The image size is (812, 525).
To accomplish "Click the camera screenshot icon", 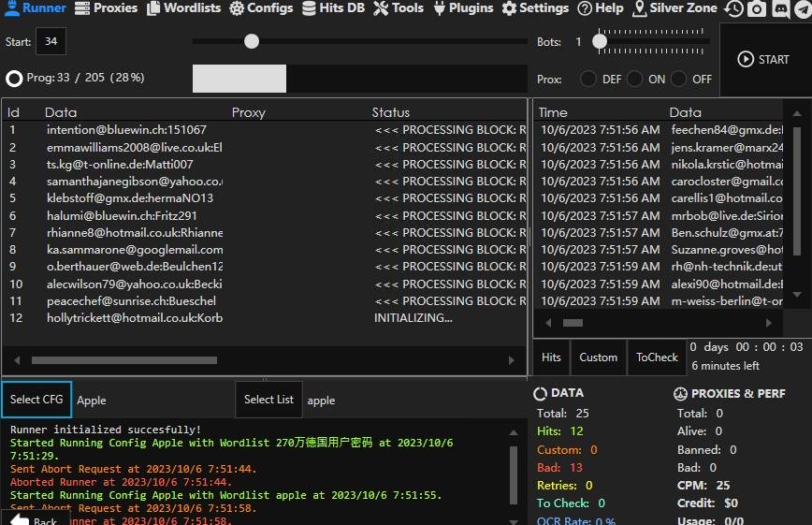I will (756, 9).
